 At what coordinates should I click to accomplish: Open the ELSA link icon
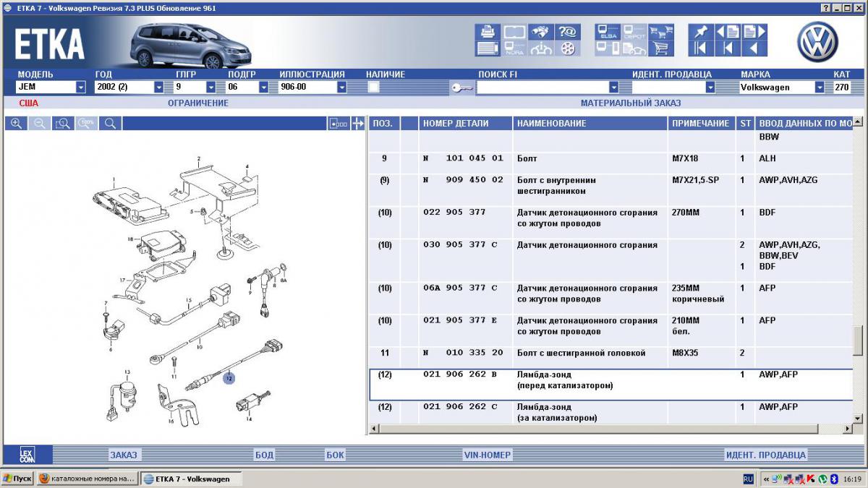tap(608, 32)
